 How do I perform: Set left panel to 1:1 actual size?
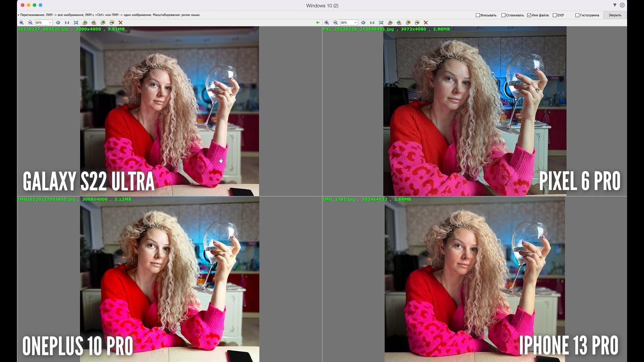coord(67,23)
